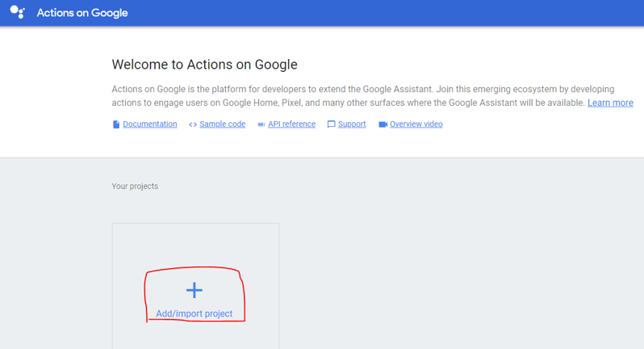Click the API reference icon
644x349 pixels.
click(x=261, y=124)
